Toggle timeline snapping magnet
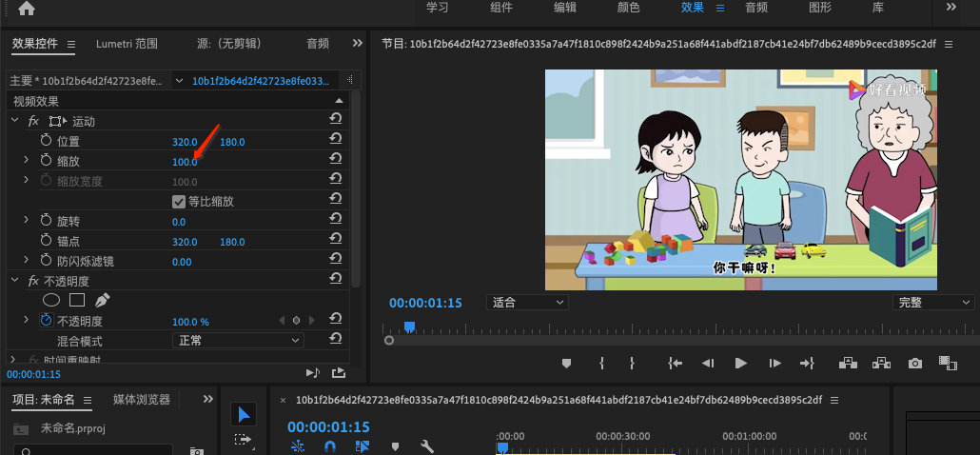 pos(330,446)
